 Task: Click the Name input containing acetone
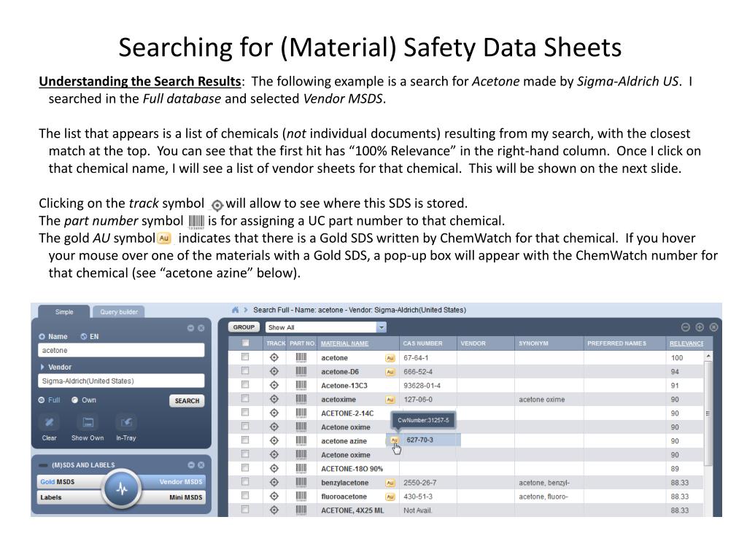(x=121, y=351)
